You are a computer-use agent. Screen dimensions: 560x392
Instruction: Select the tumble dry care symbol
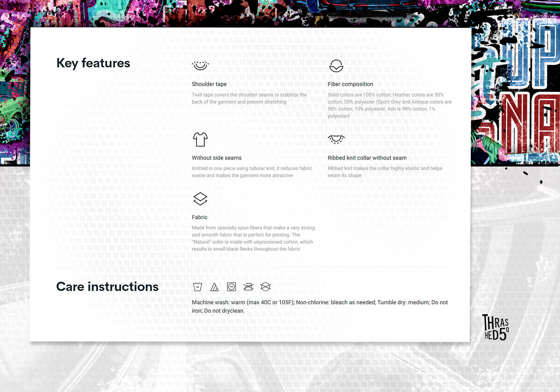pos(231,287)
